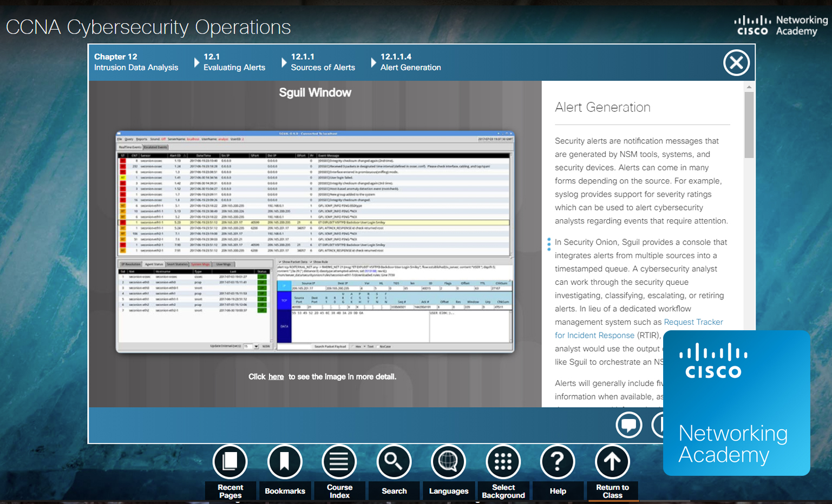
Task: Click the arrow before 12.1 Evaluating Alerts
Action: (x=196, y=63)
